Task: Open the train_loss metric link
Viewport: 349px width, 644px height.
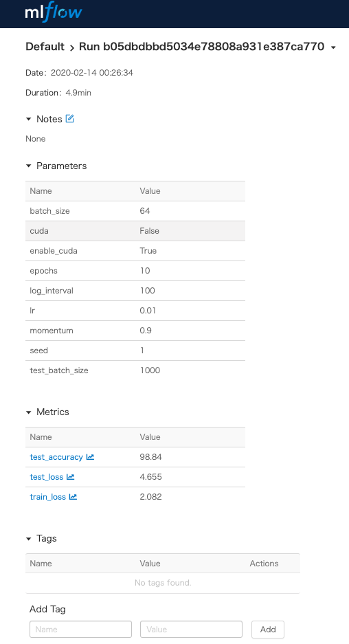Action: [47, 496]
